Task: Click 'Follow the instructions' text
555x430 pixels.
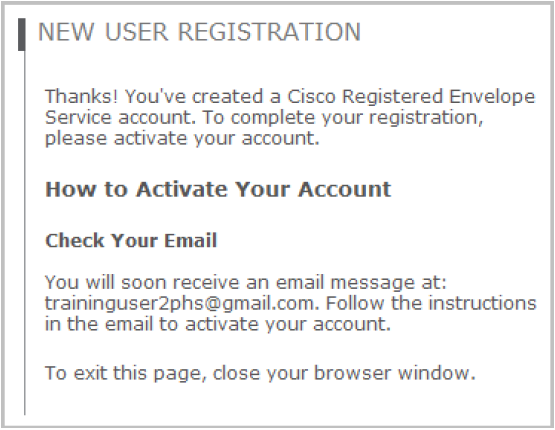Action: tap(431, 303)
